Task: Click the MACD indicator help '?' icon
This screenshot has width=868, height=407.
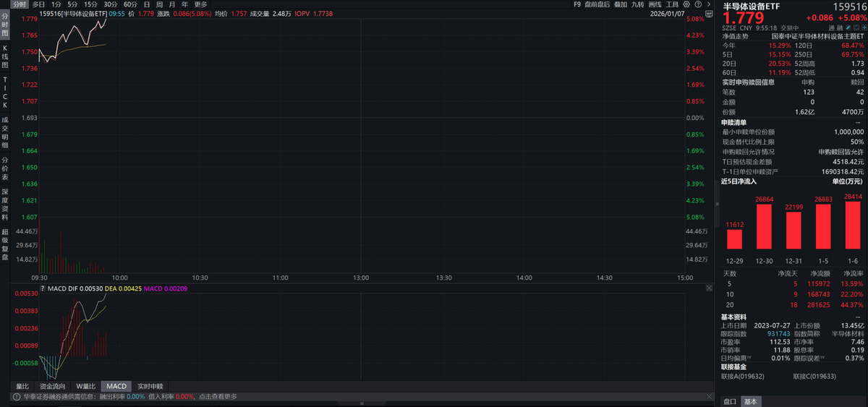Action: 43,288
